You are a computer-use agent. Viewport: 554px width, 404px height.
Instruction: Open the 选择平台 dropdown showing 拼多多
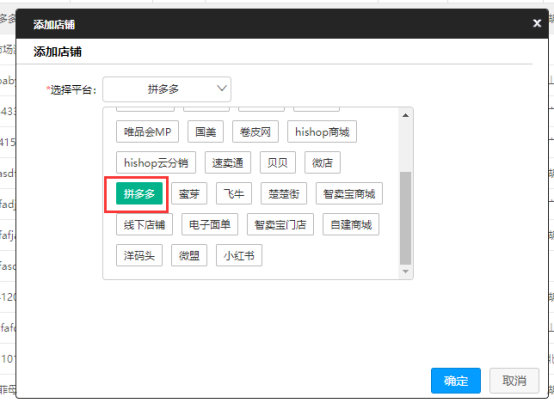click(167, 89)
